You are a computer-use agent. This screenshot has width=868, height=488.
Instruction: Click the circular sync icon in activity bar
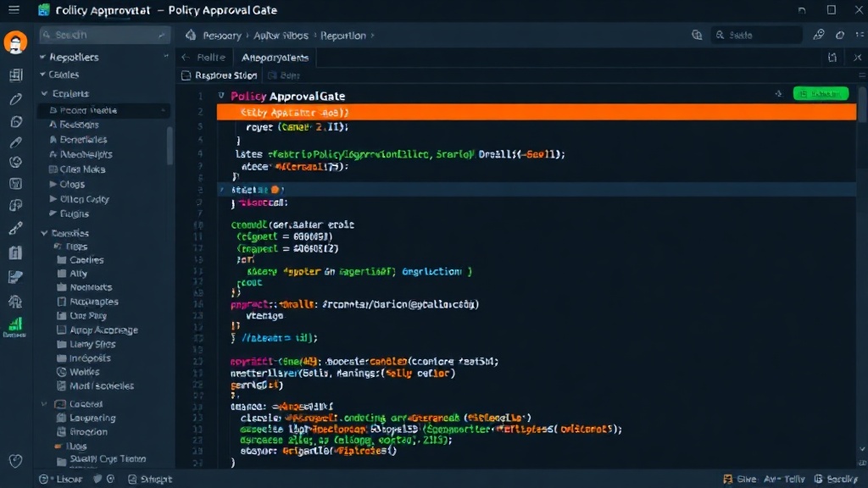click(15, 162)
